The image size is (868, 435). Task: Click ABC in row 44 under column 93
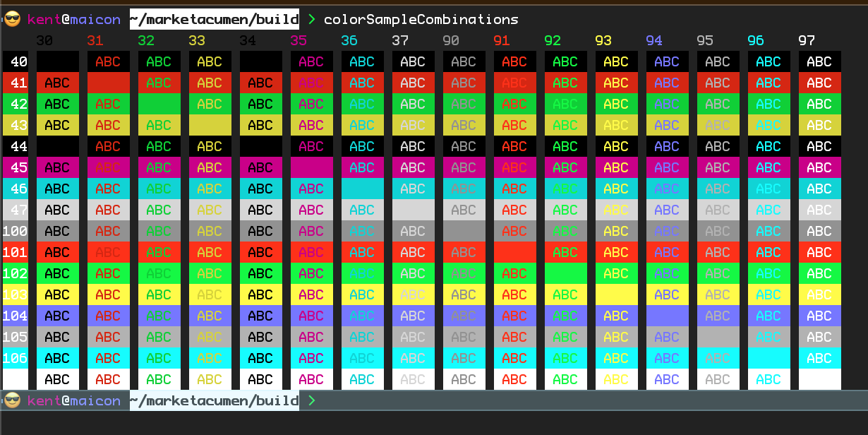616,146
